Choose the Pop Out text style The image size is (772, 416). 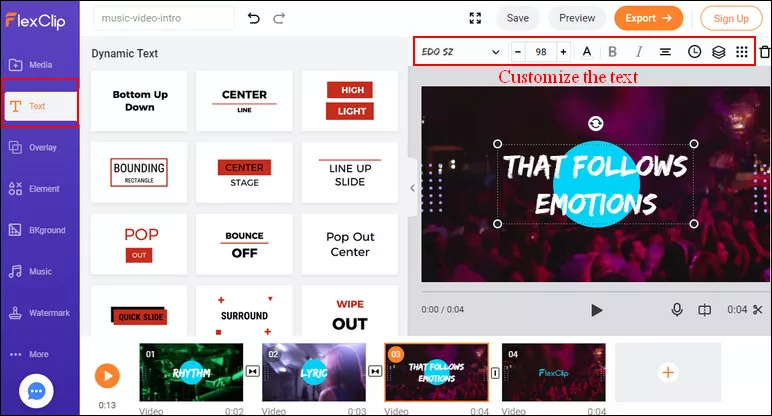pos(139,244)
